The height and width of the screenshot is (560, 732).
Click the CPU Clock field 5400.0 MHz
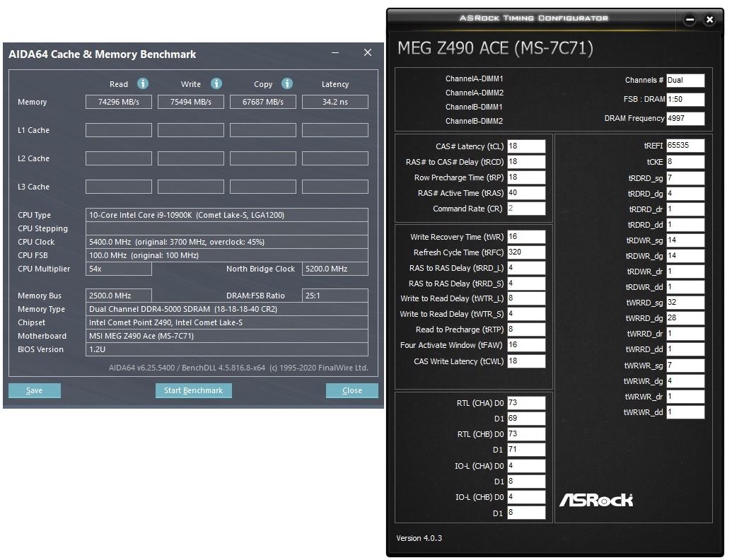tap(227, 242)
